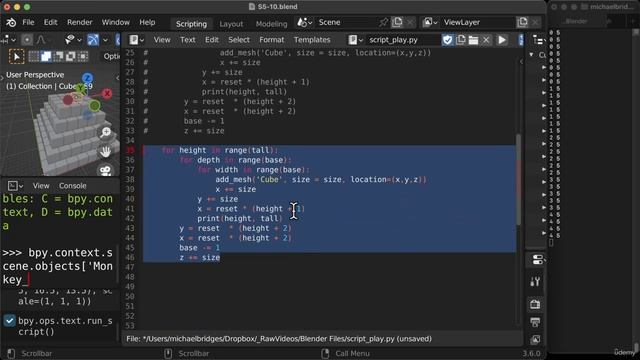Screen dimensions: 640x360
Task: Open the Templates menu
Action: pos(312,40)
